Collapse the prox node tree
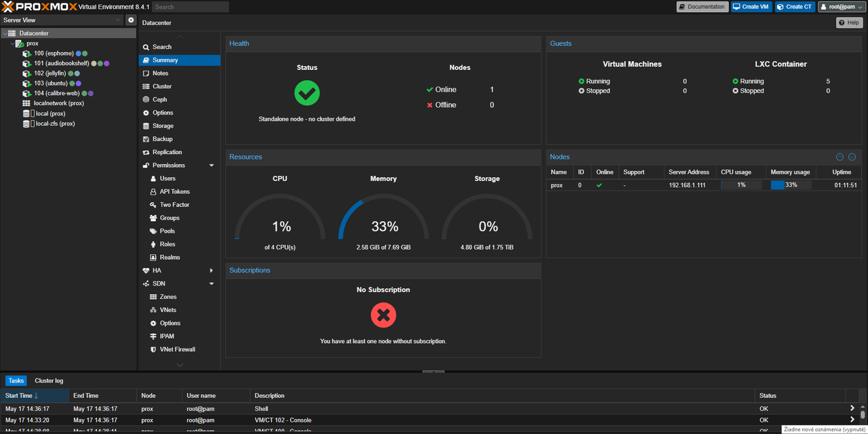 click(x=12, y=43)
